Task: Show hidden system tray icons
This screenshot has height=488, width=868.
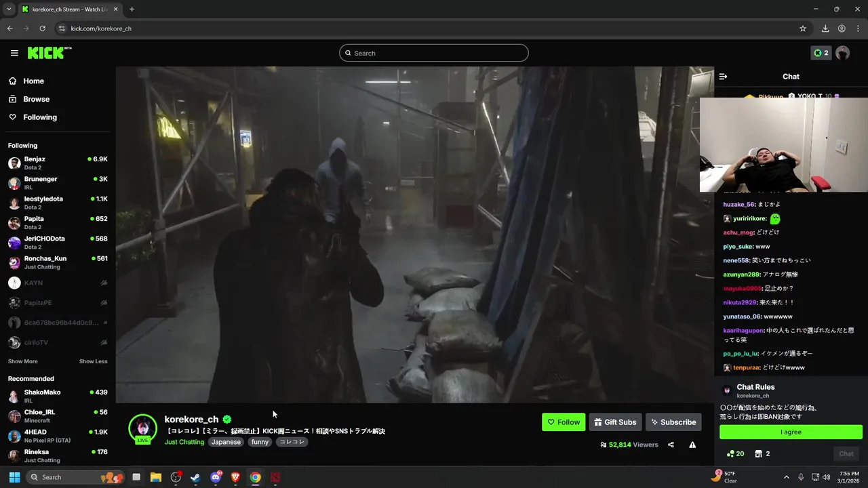Action: coord(786,477)
